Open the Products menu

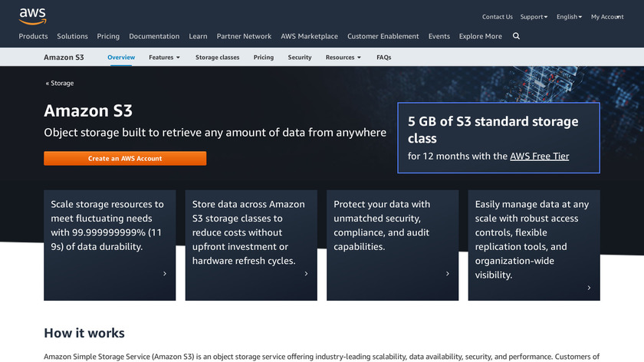coord(33,36)
